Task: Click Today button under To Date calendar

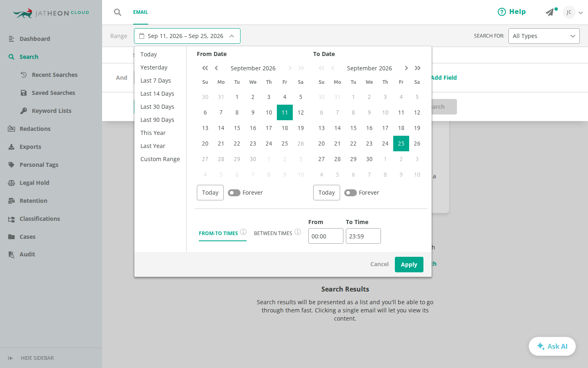Action: pos(327,193)
